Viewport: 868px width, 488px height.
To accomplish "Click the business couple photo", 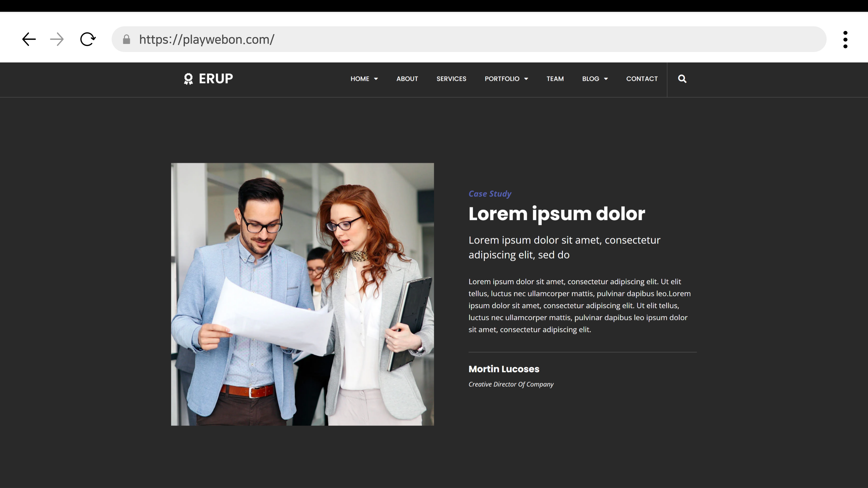I will click(x=302, y=294).
